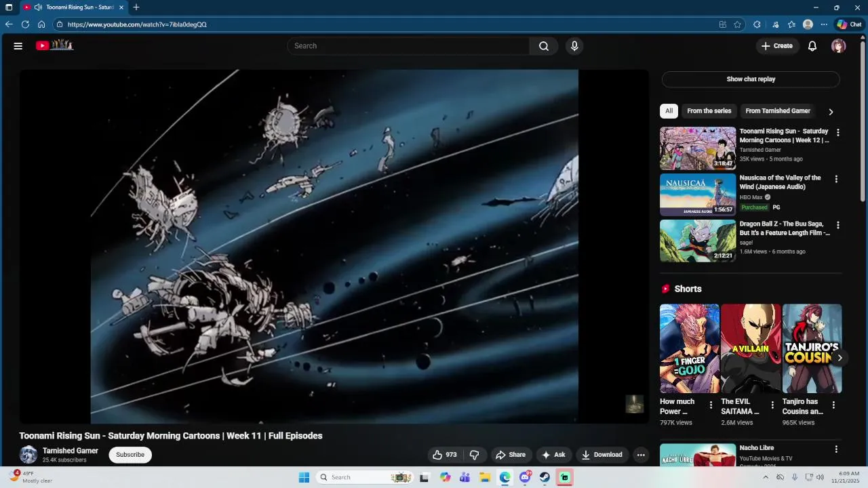Download the video
Viewport: 868px width, 488px height.
(x=602, y=455)
